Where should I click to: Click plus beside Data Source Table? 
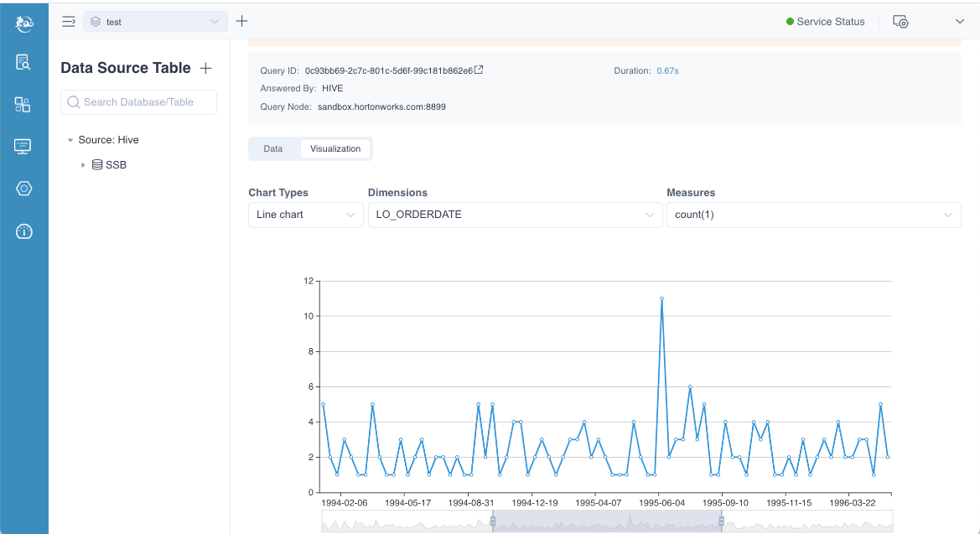205,68
